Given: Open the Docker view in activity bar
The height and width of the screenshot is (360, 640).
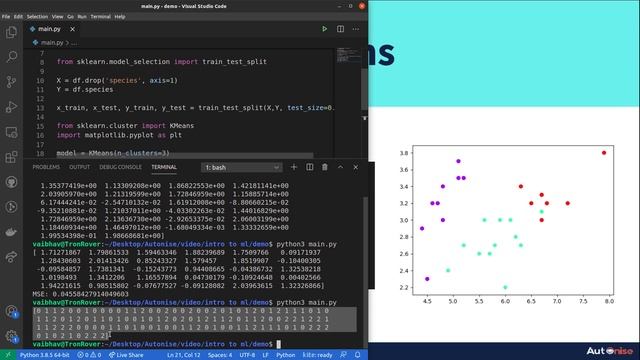Looking at the screenshot, I should click(x=11, y=232).
